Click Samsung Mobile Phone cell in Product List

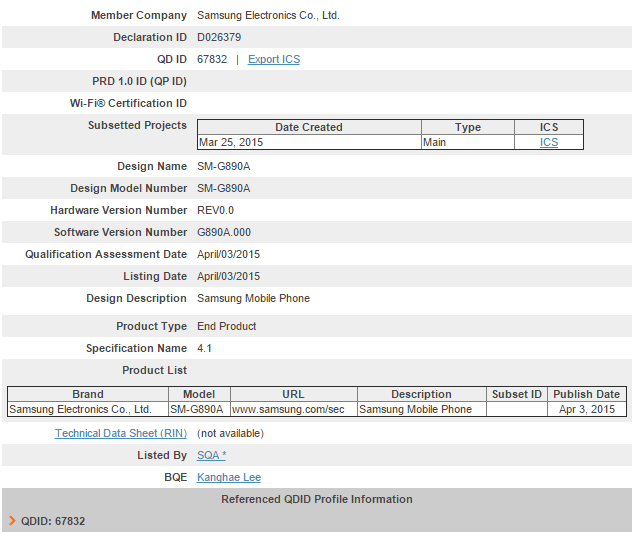coord(421,409)
